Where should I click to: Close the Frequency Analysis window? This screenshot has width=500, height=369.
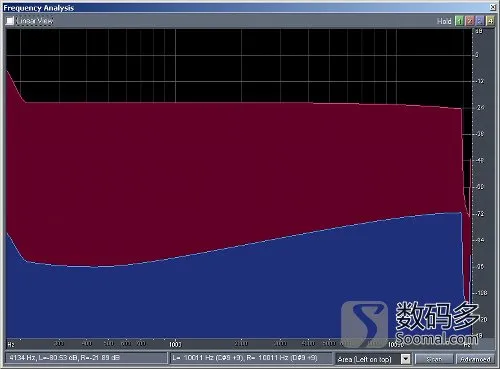pos(492,7)
